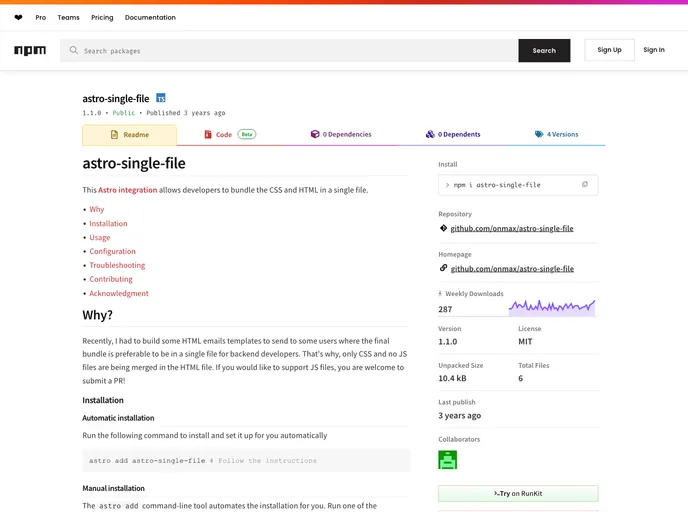
Task: Focus the Search packages field
Action: [289, 50]
